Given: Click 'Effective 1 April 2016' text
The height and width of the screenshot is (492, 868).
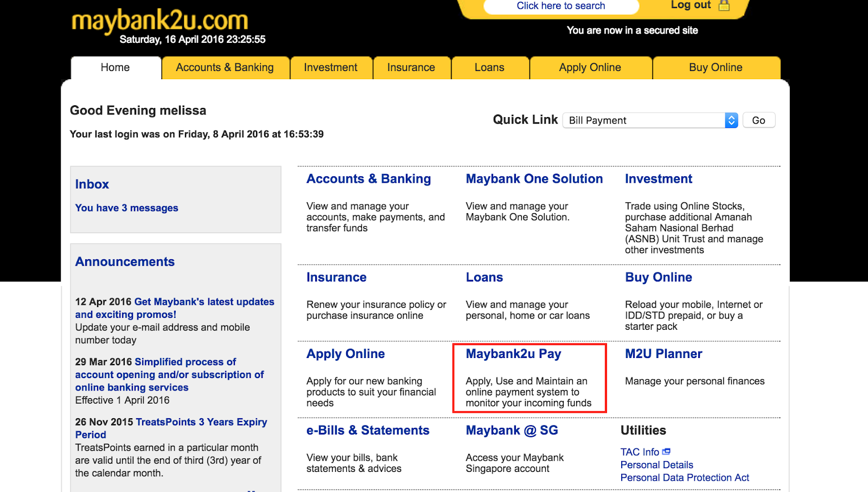Looking at the screenshot, I should 123,400.
